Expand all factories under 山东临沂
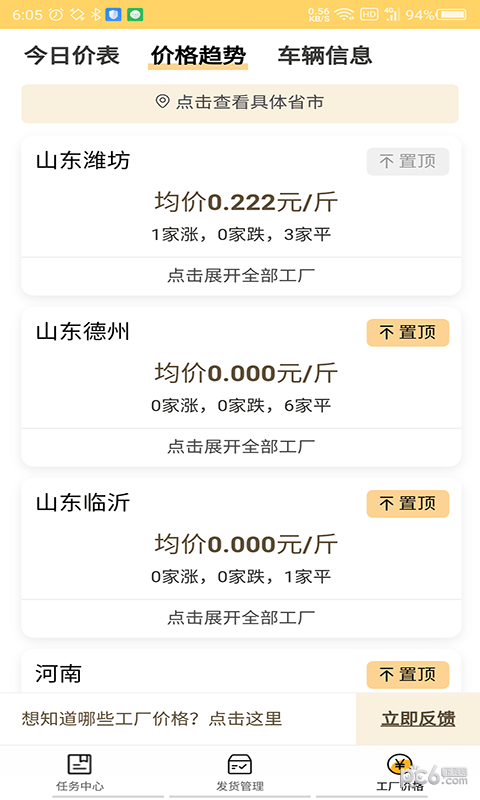The image size is (480, 800). pos(241,617)
